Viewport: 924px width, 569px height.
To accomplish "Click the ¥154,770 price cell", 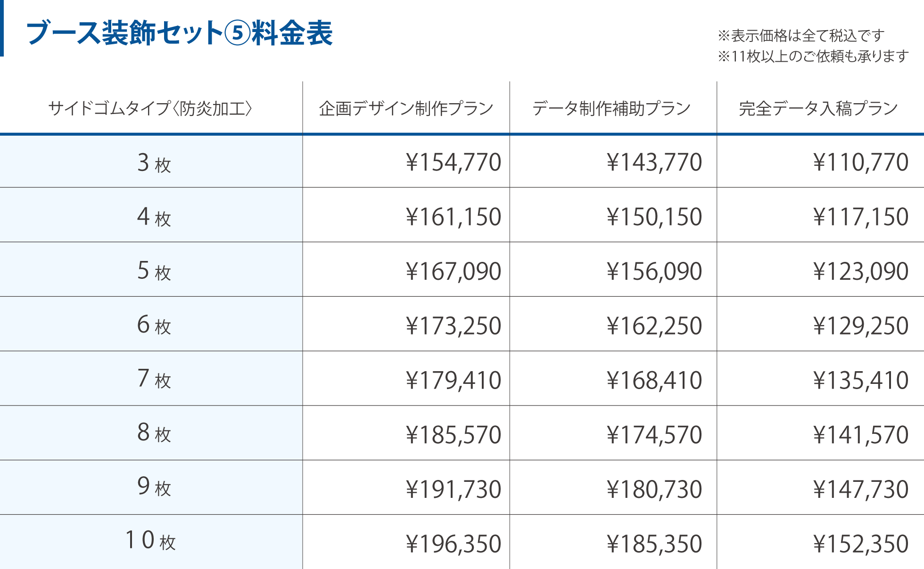I will [x=453, y=162].
